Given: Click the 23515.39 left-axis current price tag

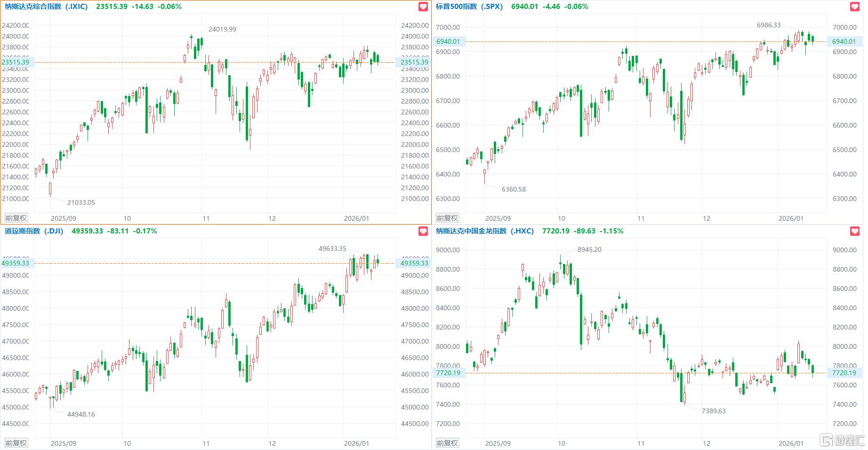Looking at the screenshot, I should (x=16, y=62).
